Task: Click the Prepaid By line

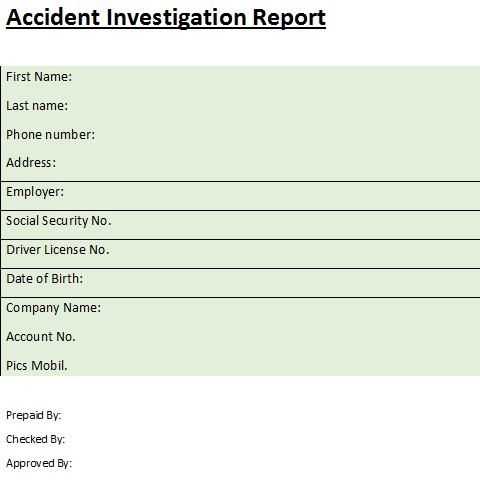Action: (34, 416)
